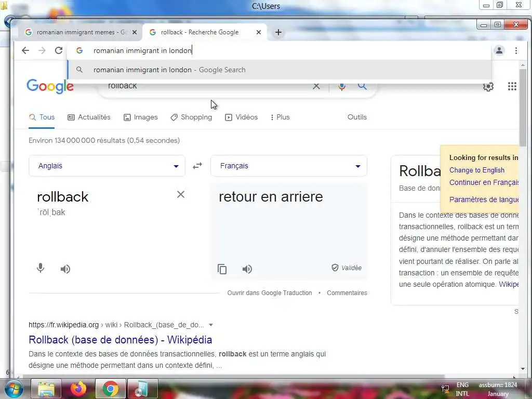532x399 pixels.
Task: Expand the Wikipedia result options arrow
Action: point(211,325)
